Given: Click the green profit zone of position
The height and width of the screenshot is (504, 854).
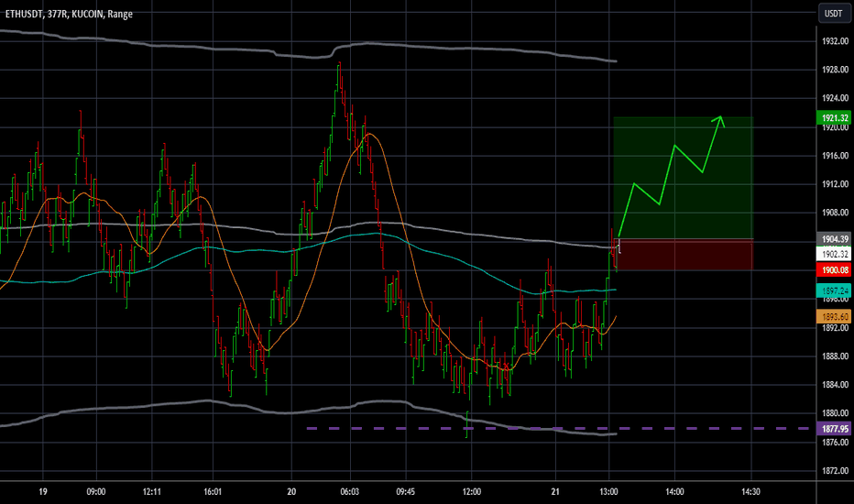Looking at the screenshot, I should pos(683,178).
